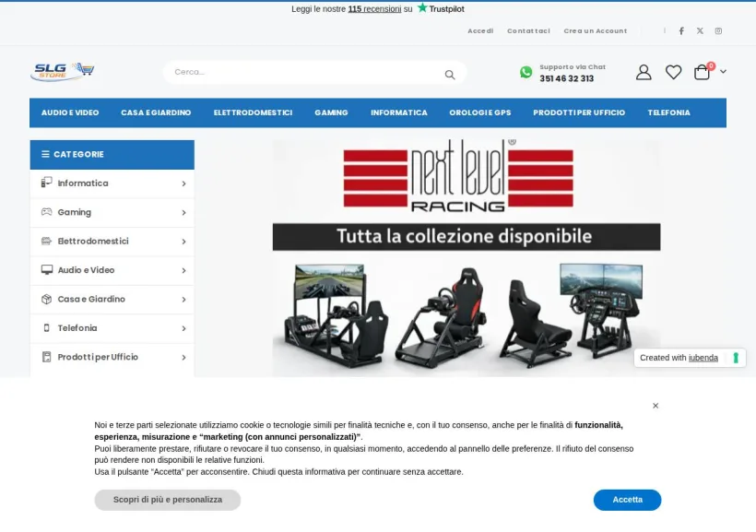Screen dimensions: 756x532
Task: Click Scopri di più e personalizza
Action: click(x=167, y=500)
